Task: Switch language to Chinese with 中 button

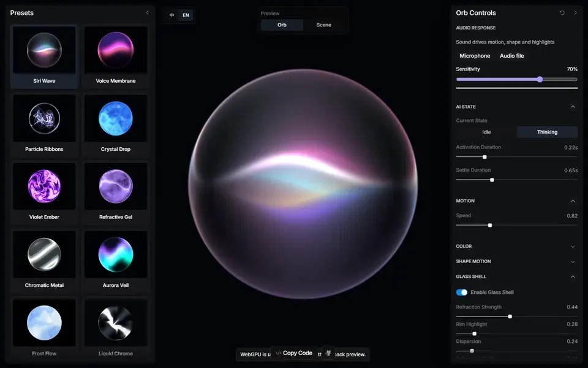Action: coord(171,15)
